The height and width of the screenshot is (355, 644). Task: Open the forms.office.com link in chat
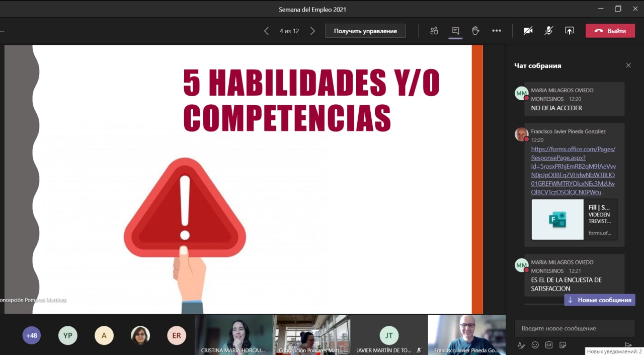coord(573,171)
